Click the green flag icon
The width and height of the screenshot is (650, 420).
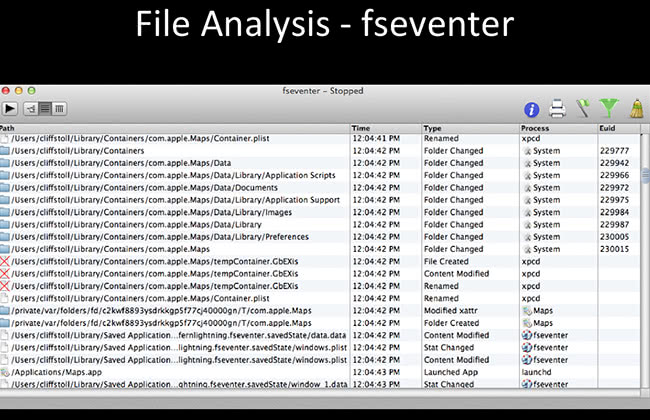(x=583, y=108)
